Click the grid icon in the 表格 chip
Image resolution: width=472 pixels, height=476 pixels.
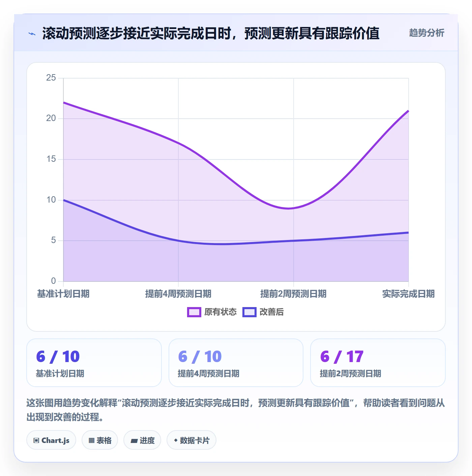(x=91, y=440)
